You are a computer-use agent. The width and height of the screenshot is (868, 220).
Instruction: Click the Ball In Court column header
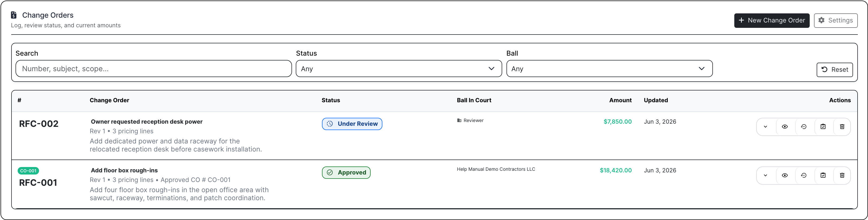pos(474,100)
